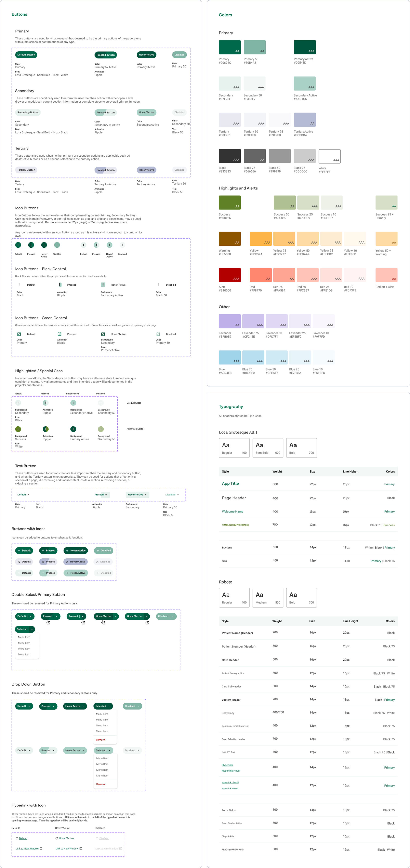Image resolution: width=410 pixels, height=868 pixels.
Task: Open the Selected double-select button arrow
Action: [x=32, y=629]
